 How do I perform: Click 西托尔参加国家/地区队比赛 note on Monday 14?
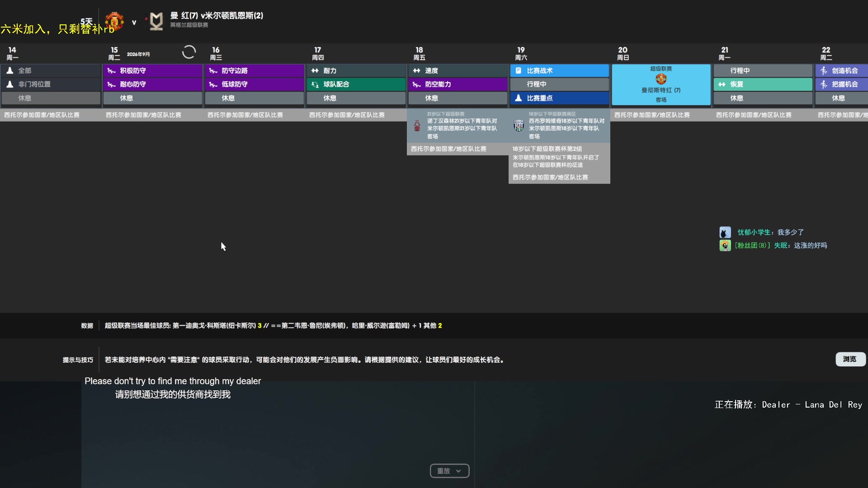[42, 115]
